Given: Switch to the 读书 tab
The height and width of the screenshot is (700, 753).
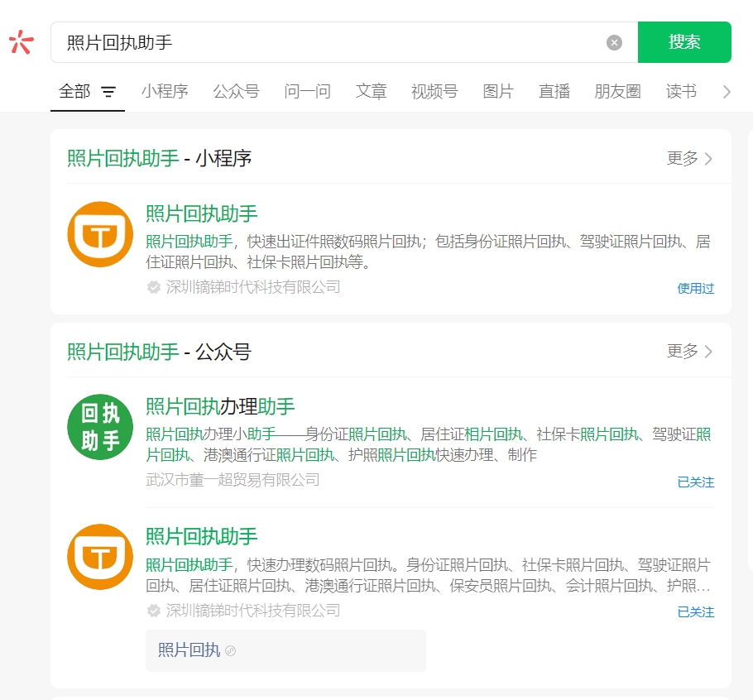Looking at the screenshot, I should point(681,91).
